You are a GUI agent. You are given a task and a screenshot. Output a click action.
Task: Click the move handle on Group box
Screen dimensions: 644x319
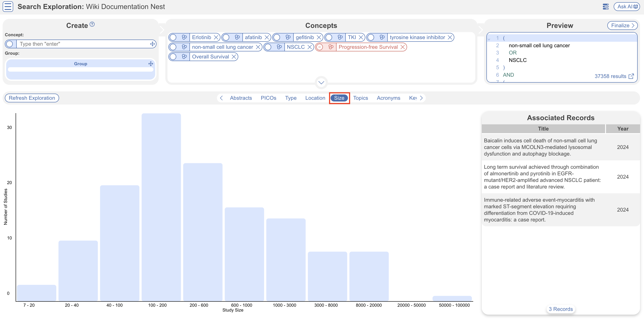click(x=151, y=64)
